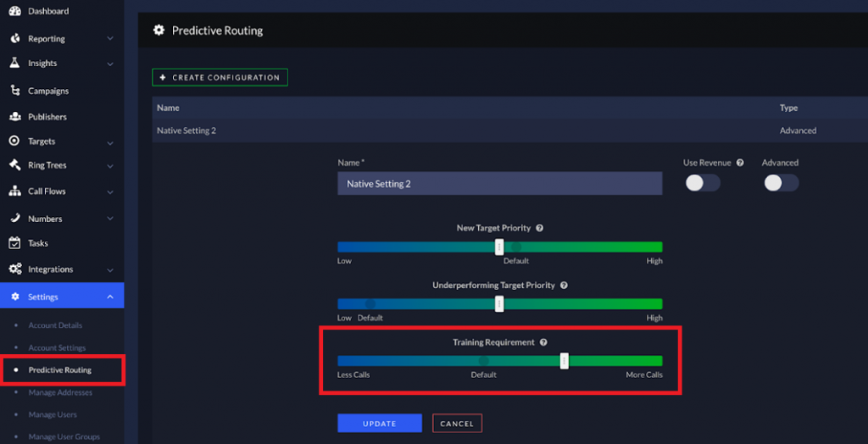Click the Publishers people icon
The image size is (868, 444).
[14, 117]
